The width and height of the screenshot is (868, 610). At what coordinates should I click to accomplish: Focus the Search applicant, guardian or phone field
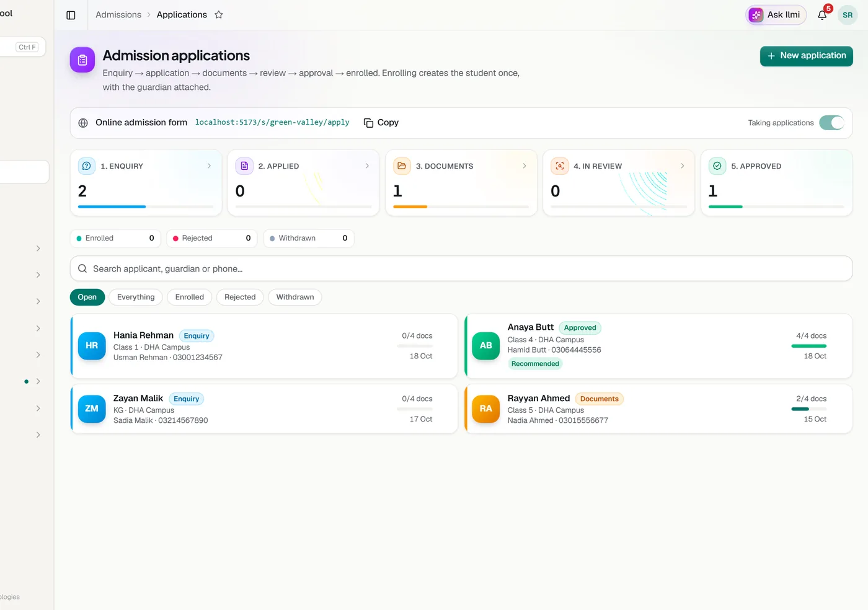point(461,268)
